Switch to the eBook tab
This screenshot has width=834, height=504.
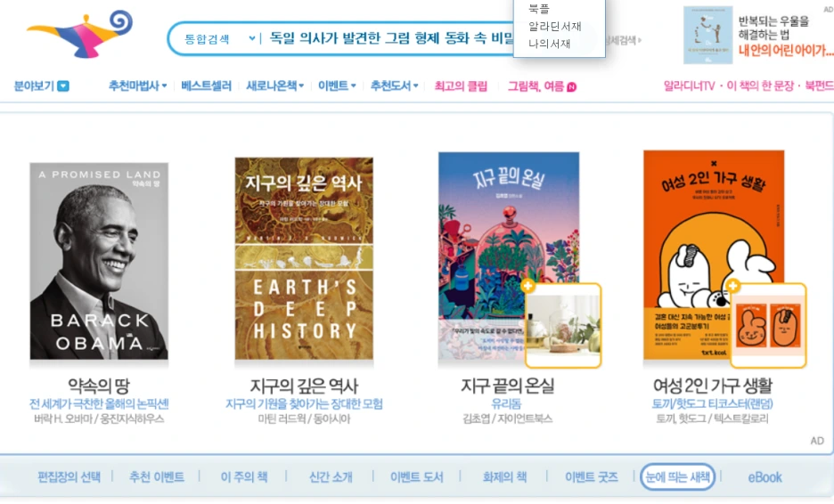pyautogui.click(x=764, y=477)
